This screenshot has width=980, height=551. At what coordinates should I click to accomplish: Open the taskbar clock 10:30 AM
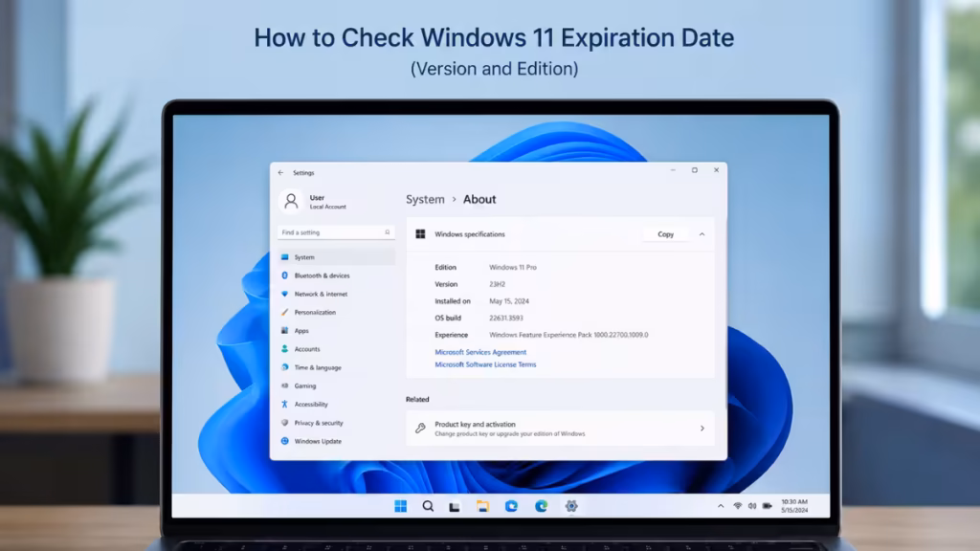click(x=794, y=506)
